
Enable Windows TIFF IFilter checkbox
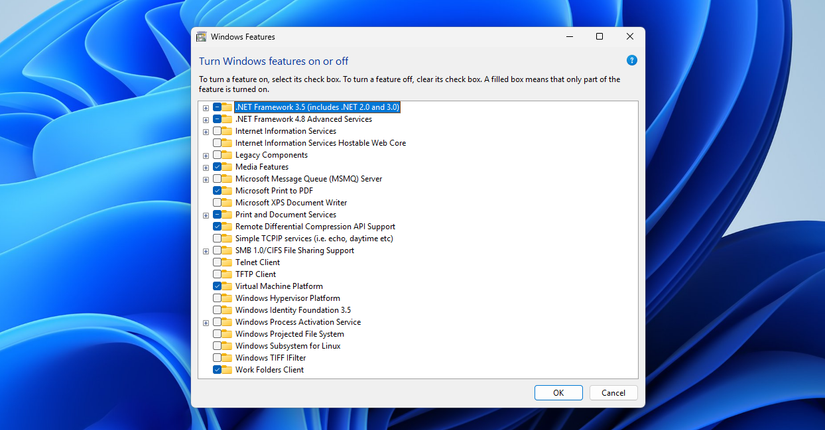(217, 358)
